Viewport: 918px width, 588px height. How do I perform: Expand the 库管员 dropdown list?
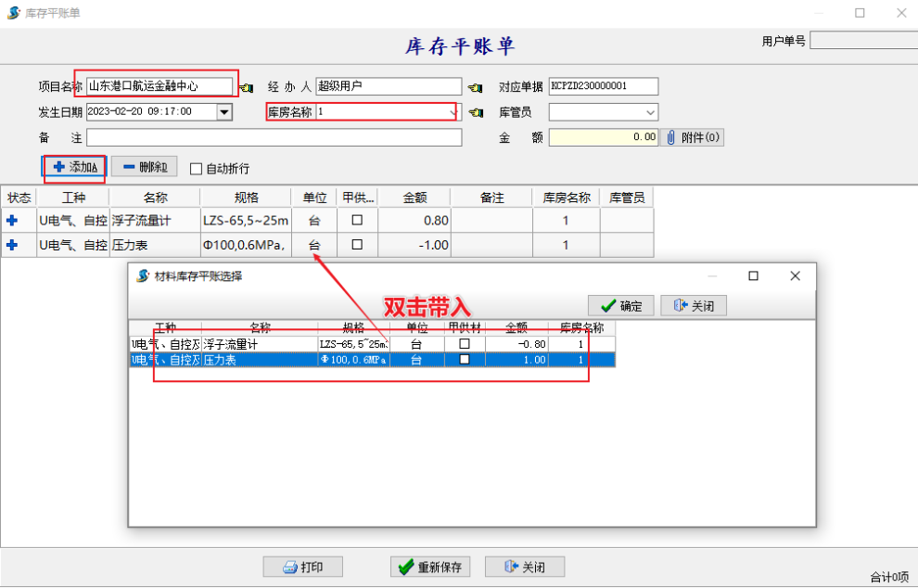pyautogui.click(x=650, y=112)
